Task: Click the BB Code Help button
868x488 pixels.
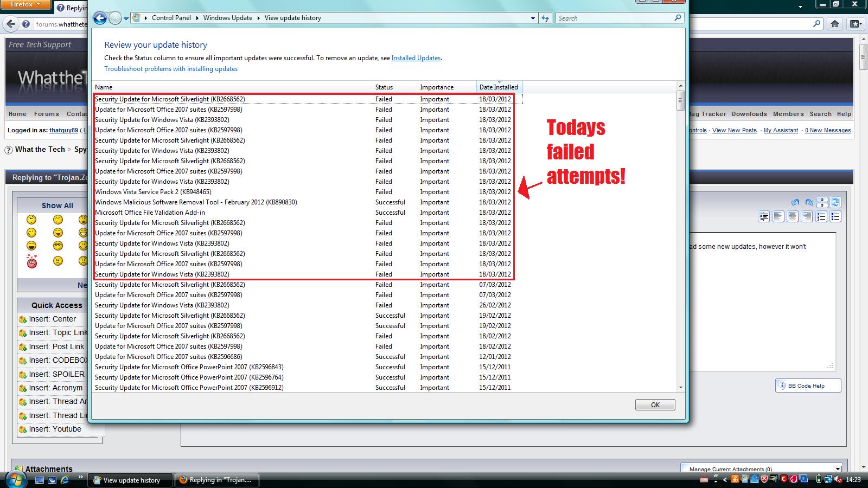Action: tap(808, 386)
